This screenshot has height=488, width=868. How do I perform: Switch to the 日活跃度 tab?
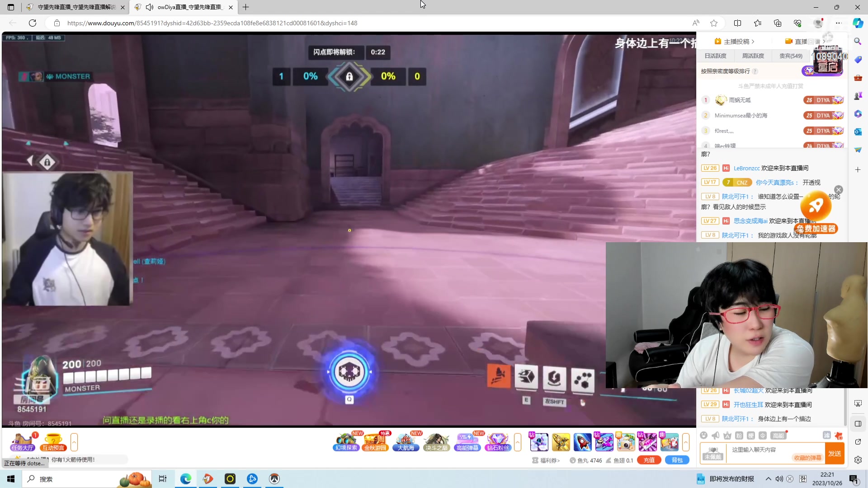pyautogui.click(x=716, y=56)
